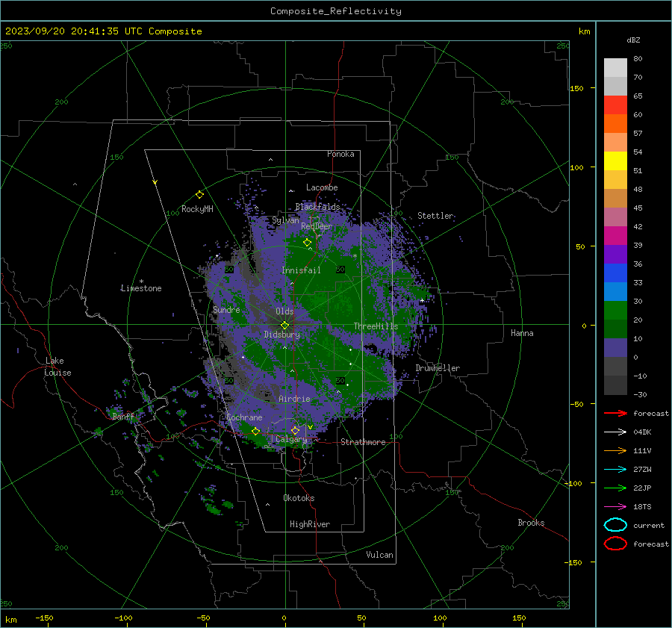This screenshot has width=672, height=628.
Task: Click the Okotoks town label
Action: coord(299,498)
